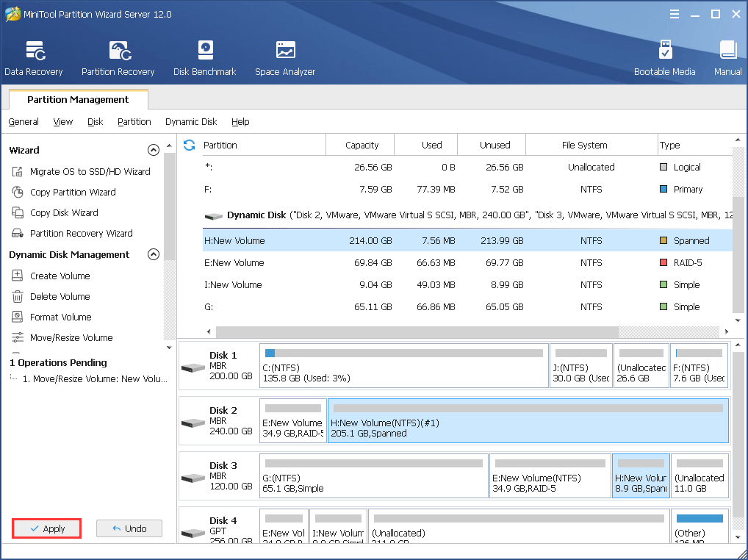
Task: Sort by the Unused column header
Action: [x=492, y=145]
